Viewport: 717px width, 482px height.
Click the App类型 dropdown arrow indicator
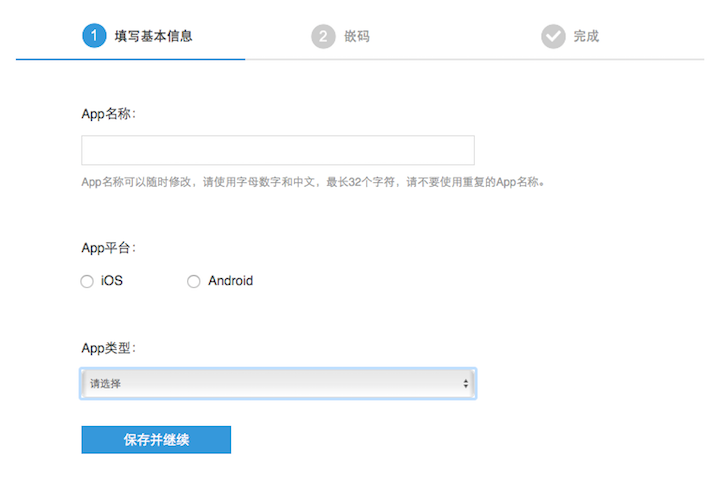click(x=466, y=384)
